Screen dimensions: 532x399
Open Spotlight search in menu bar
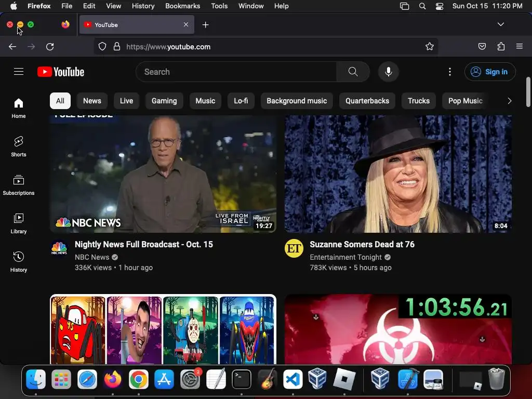click(422, 6)
